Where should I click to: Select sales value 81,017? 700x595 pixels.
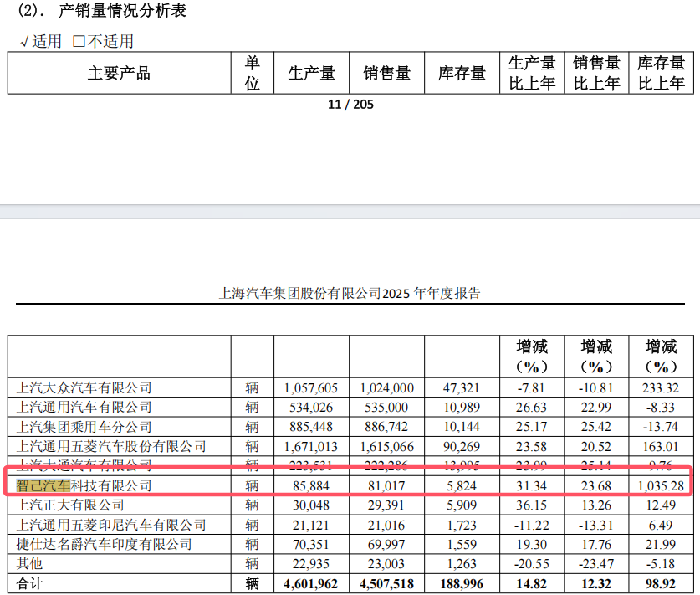pyautogui.click(x=386, y=486)
